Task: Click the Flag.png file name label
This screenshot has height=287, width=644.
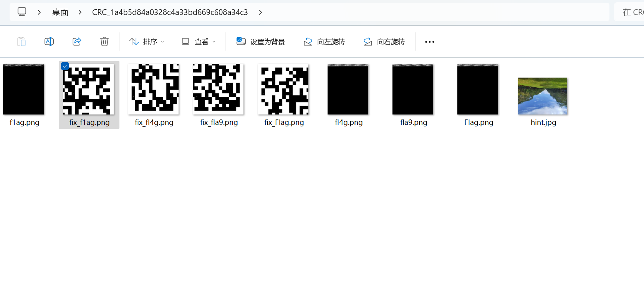Action: 478,123
